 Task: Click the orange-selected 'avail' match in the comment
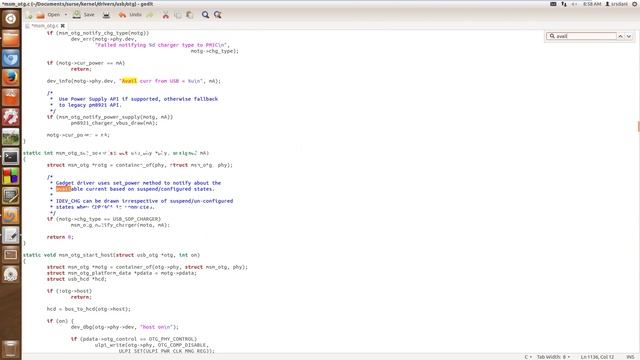coord(63,189)
